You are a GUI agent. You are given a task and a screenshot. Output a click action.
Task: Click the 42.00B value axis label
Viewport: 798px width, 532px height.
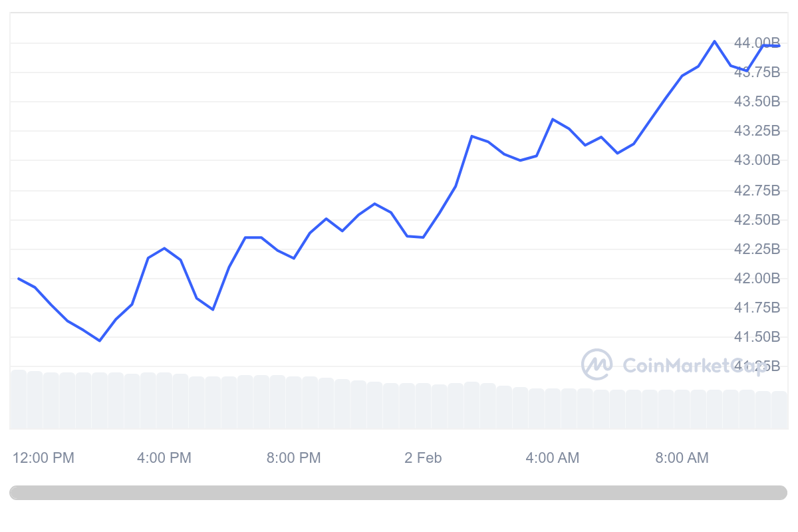(x=757, y=278)
